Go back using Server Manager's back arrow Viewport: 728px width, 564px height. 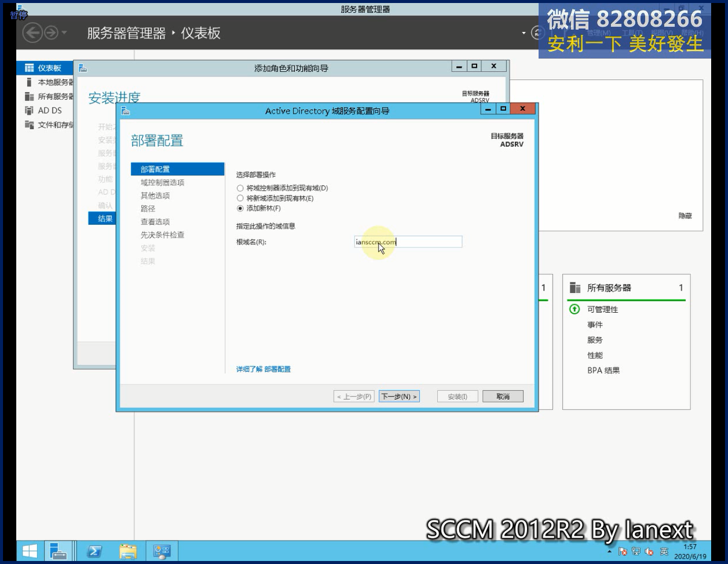point(32,32)
